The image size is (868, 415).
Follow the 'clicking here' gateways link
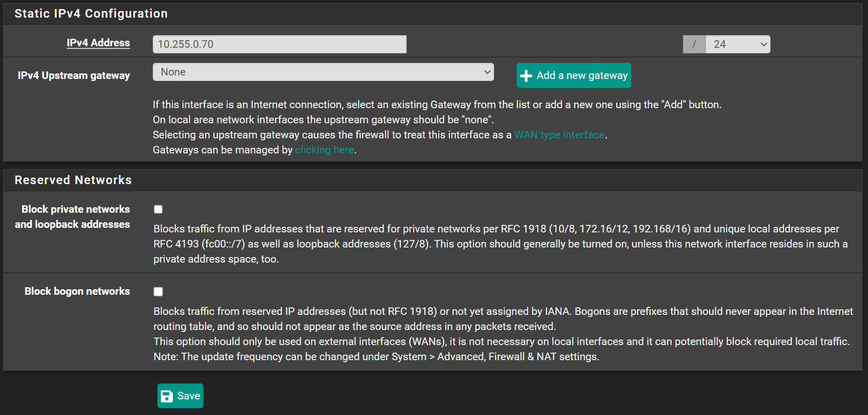(x=324, y=150)
